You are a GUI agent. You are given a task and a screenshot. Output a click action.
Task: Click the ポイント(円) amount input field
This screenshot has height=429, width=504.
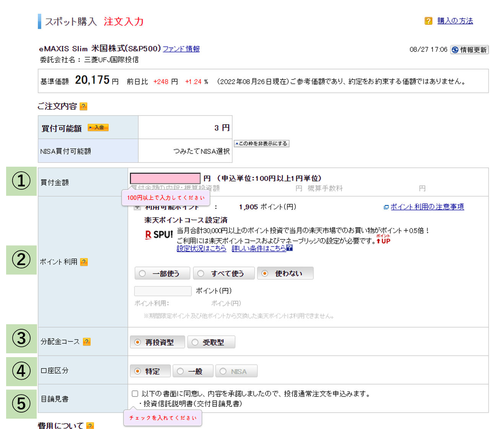(x=163, y=291)
